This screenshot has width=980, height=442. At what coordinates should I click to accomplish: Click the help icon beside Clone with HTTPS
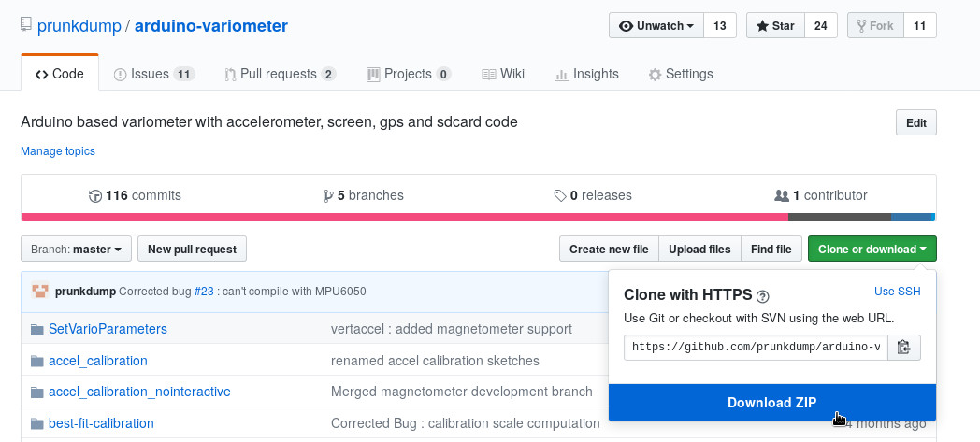763,296
